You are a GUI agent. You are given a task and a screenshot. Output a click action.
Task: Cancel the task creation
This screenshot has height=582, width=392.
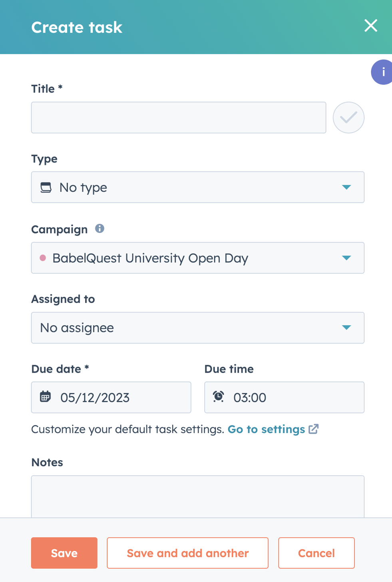tap(316, 553)
